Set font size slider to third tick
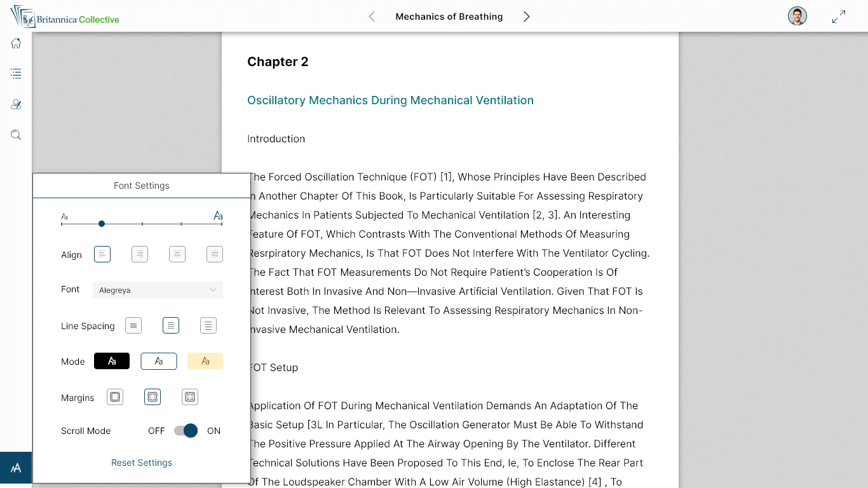This screenshot has height=488, width=868. click(142, 224)
